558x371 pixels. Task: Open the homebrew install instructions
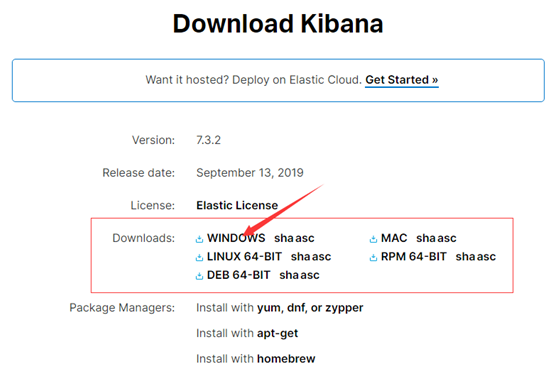point(286,359)
